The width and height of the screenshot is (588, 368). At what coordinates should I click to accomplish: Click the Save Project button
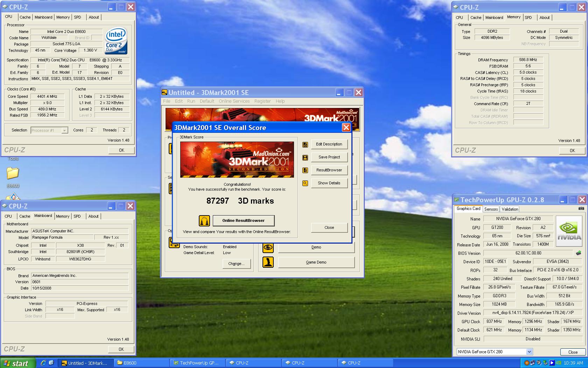(329, 157)
